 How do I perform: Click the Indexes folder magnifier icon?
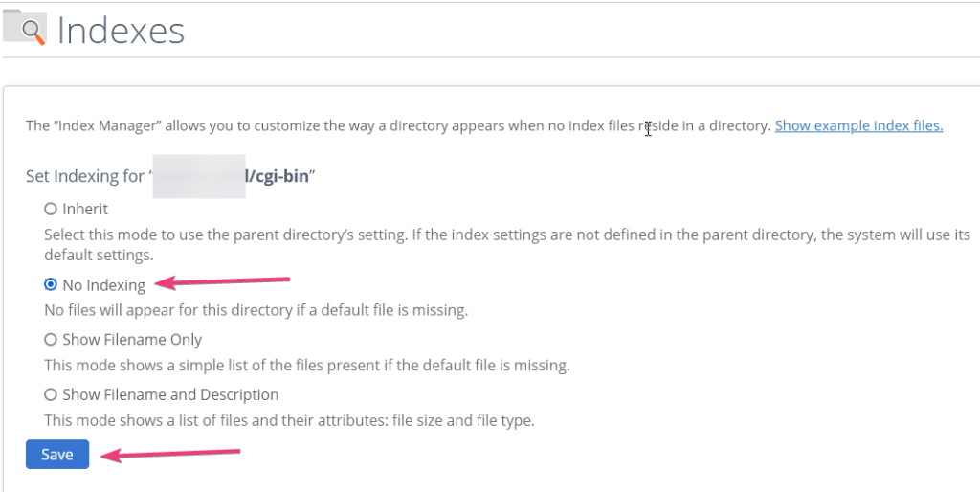tap(24, 28)
